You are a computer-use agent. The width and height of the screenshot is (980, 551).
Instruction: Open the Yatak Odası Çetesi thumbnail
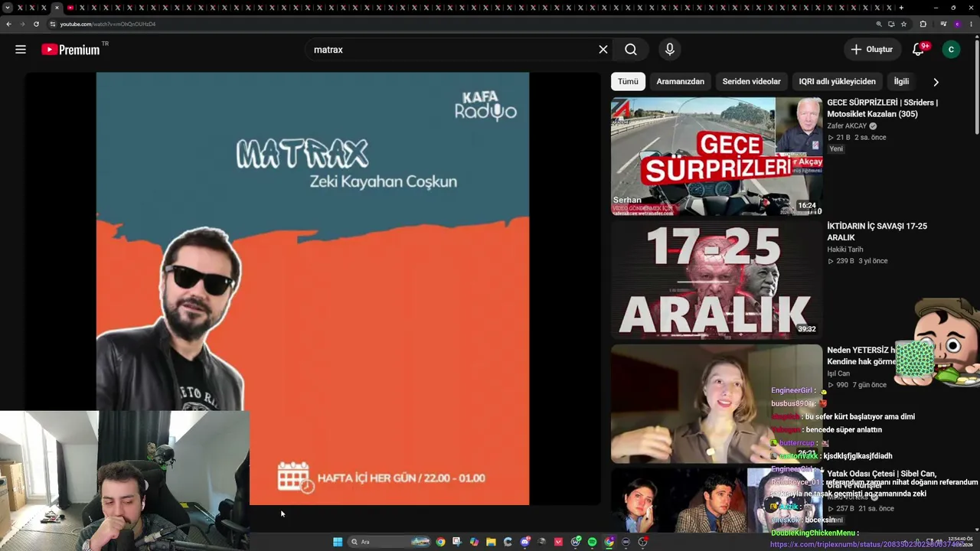tap(717, 500)
